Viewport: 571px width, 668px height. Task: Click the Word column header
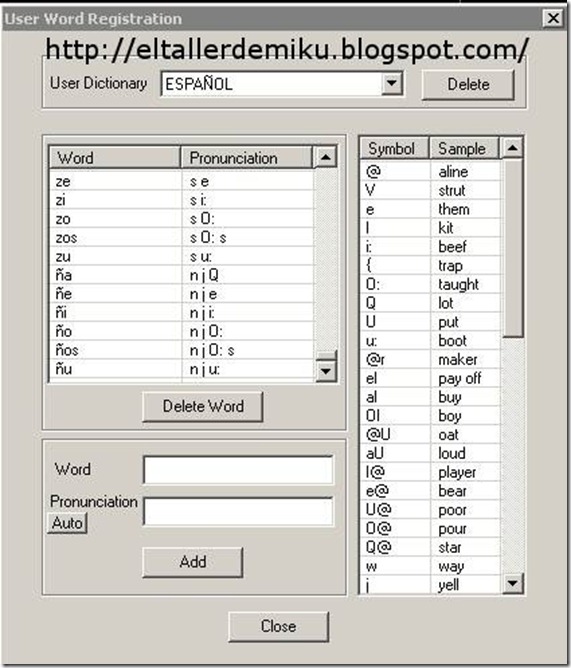(115, 158)
